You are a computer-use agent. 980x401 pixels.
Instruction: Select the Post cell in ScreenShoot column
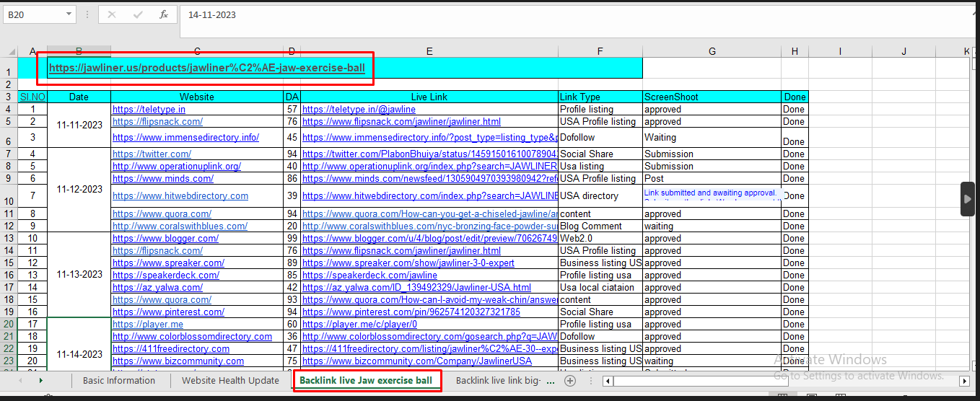click(x=712, y=178)
